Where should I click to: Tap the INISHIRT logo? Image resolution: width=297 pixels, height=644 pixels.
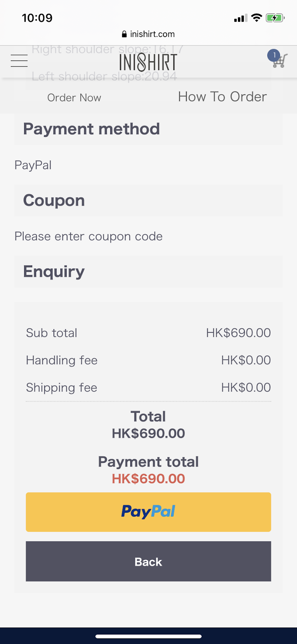point(148,62)
